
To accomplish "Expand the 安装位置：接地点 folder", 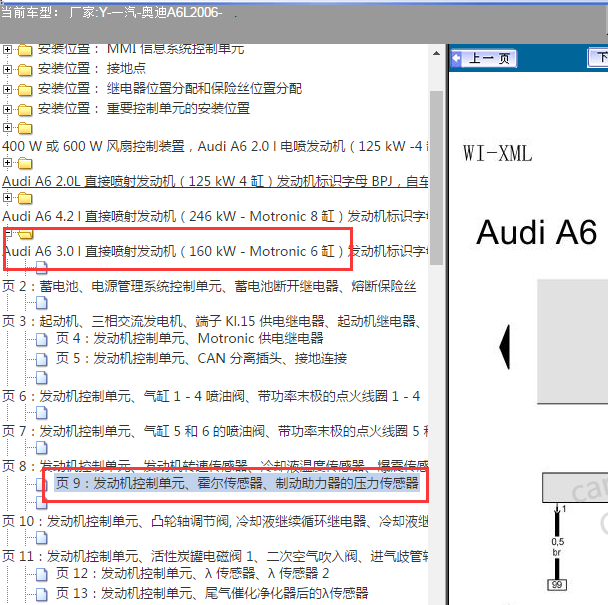I will click(7, 69).
